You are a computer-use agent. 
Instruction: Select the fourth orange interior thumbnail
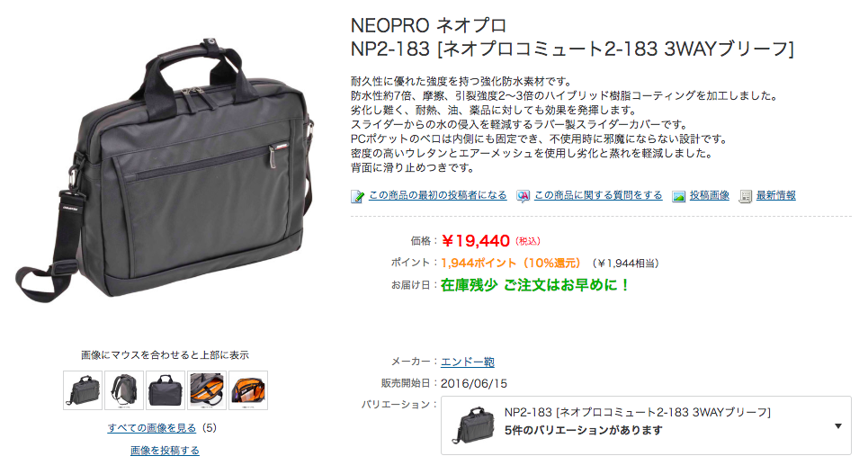(207, 390)
